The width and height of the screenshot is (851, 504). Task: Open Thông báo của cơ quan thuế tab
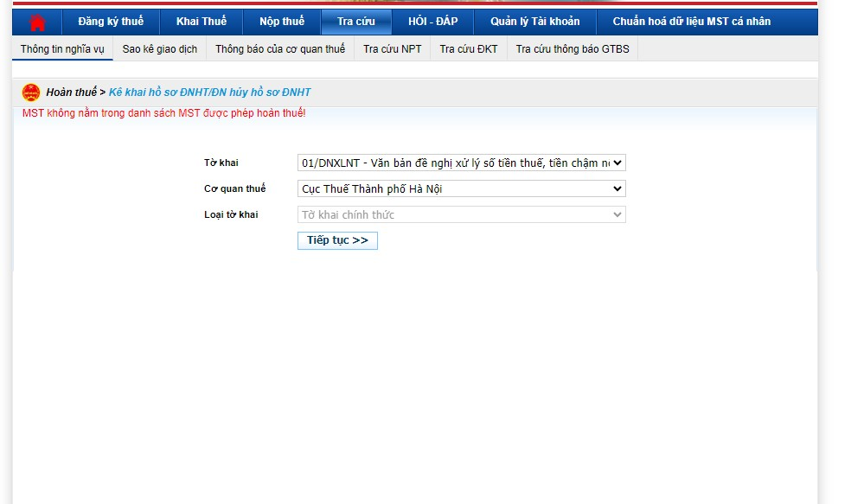pos(280,49)
